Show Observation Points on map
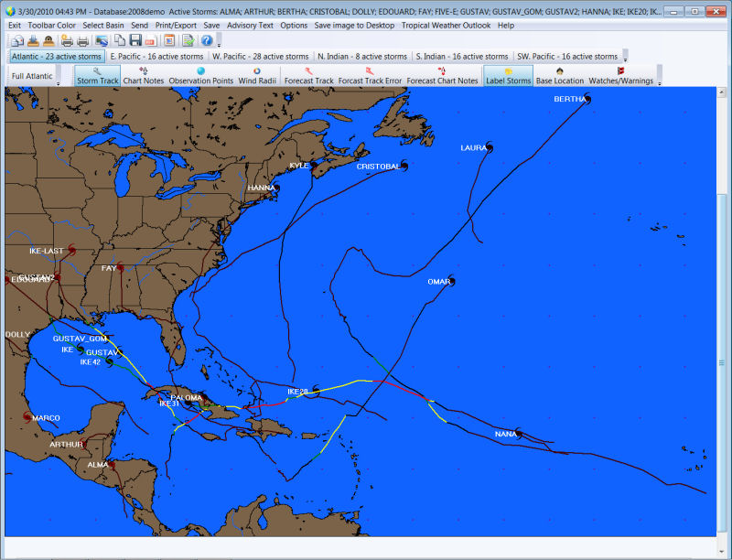The width and height of the screenshot is (732, 560). point(200,76)
